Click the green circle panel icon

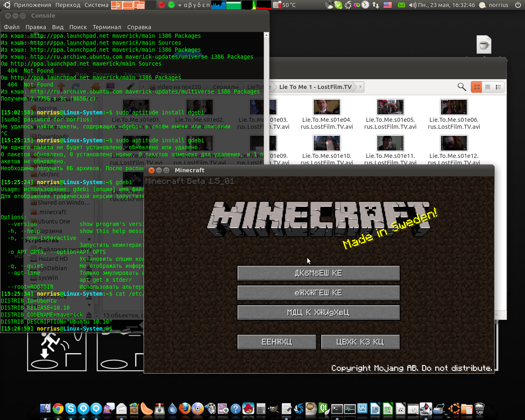[x=171, y=5]
